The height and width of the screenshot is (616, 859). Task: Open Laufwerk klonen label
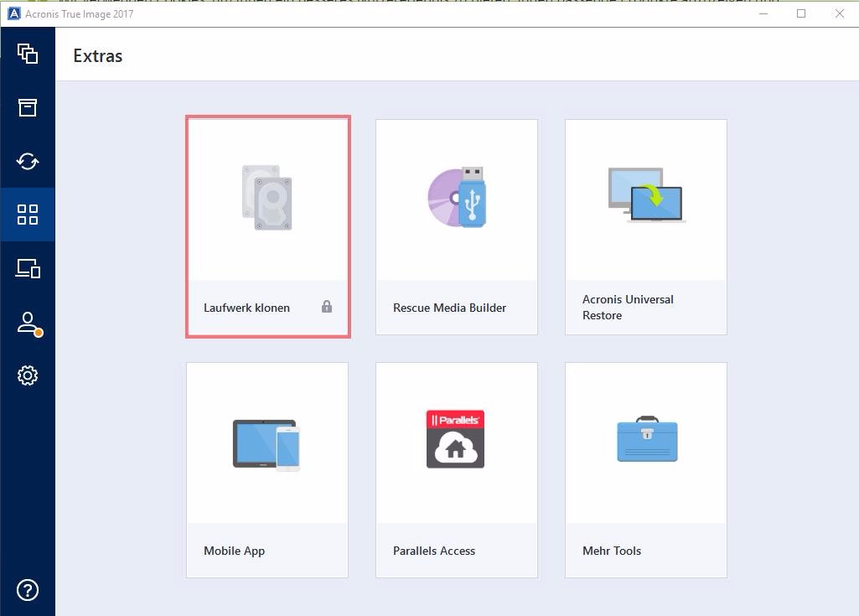click(x=246, y=308)
